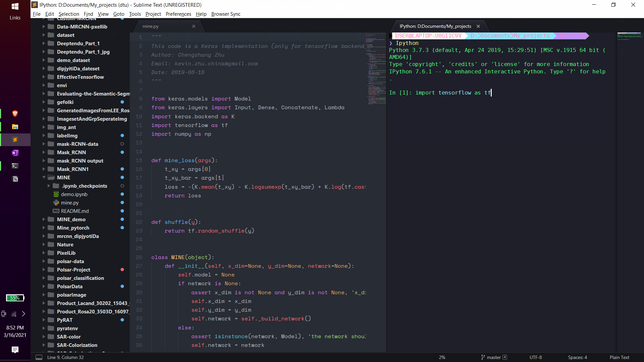Open File Explorer from the taskbar
The width and height of the screenshot is (644, 362).
[x=15, y=127]
